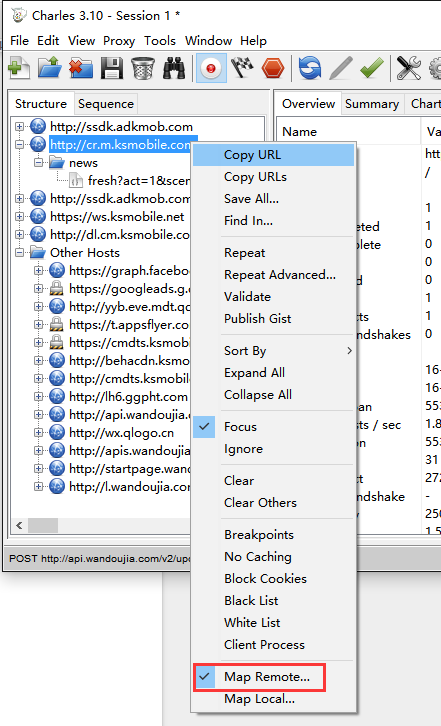Expand the https://ws.ksmobile.net host node

click(19, 217)
